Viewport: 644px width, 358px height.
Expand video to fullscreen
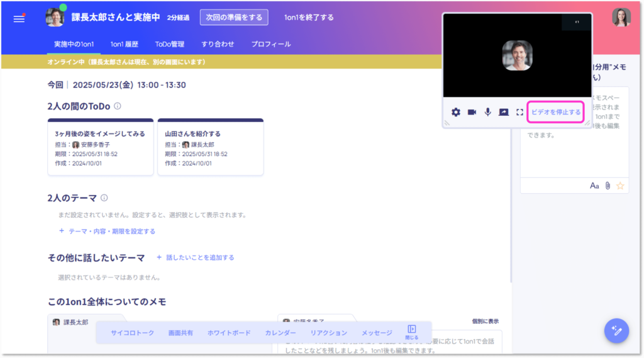[x=519, y=112]
